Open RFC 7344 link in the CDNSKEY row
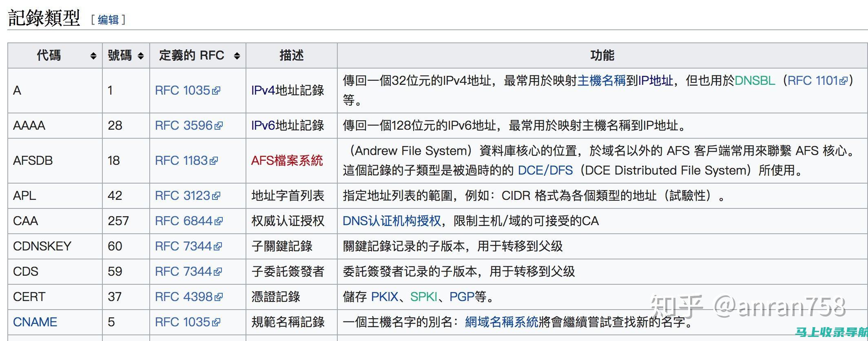The image size is (868, 341). [188, 246]
